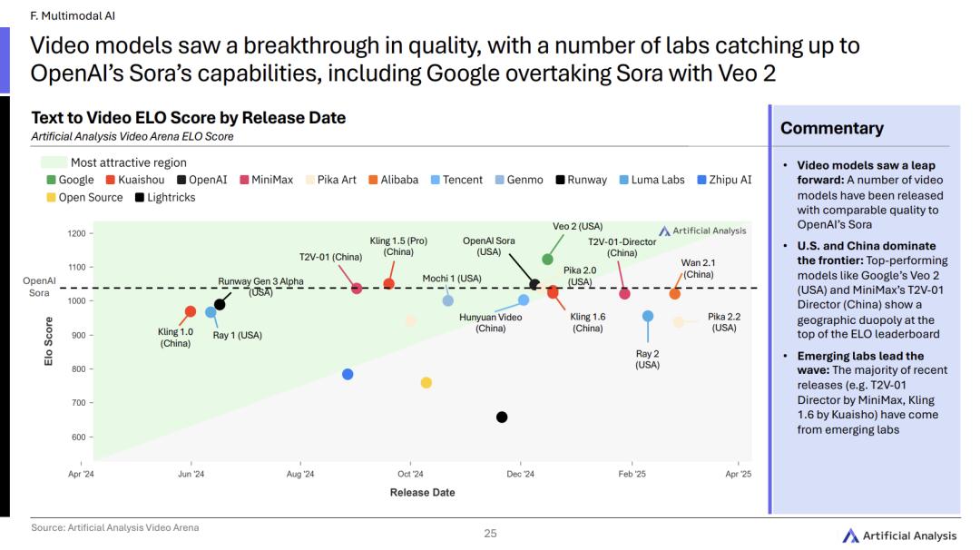980x550 pixels.
Task: Select the Wan 2.1 orange data point
Action: click(x=675, y=294)
